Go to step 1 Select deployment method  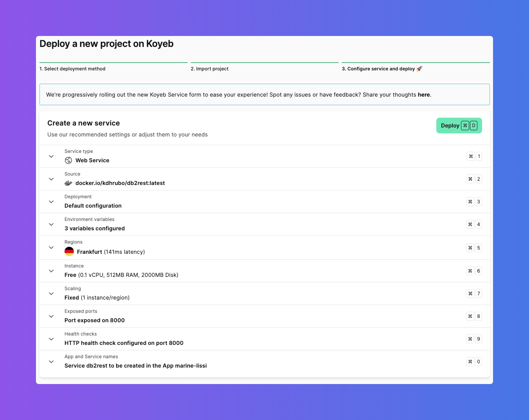coord(73,69)
